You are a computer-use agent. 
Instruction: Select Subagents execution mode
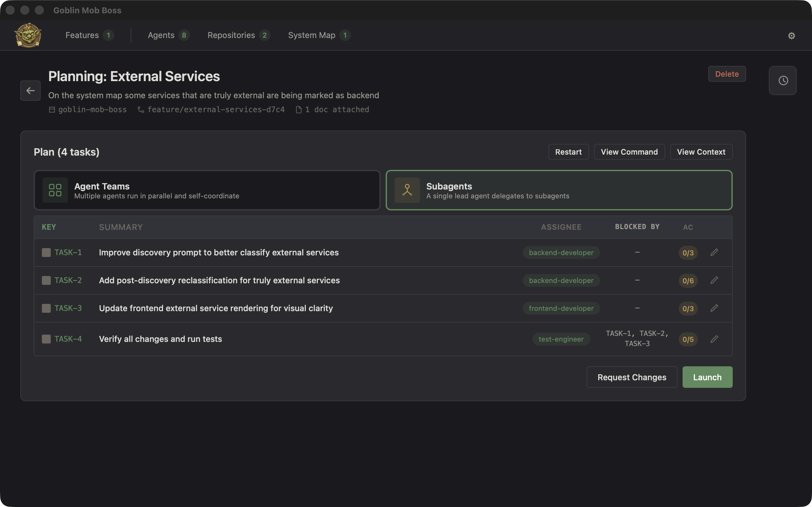coord(559,190)
